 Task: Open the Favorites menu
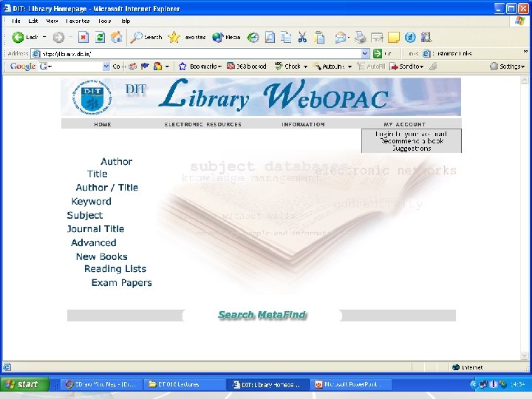[78, 21]
